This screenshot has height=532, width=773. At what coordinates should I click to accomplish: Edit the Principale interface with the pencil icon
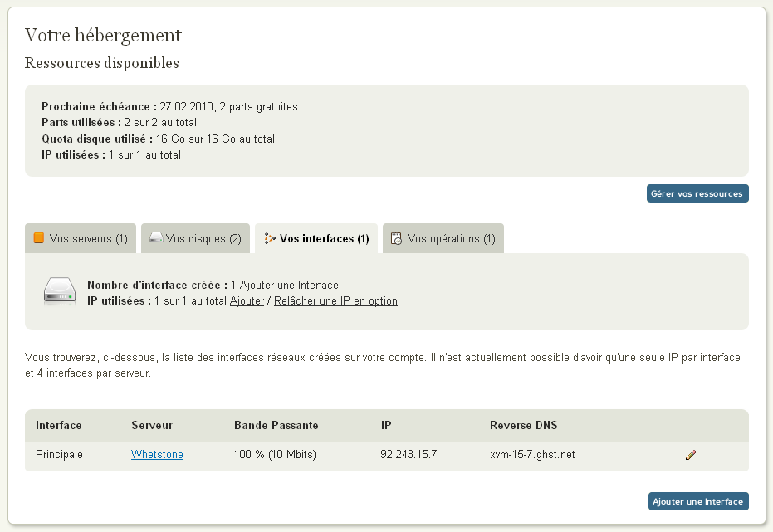690,455
